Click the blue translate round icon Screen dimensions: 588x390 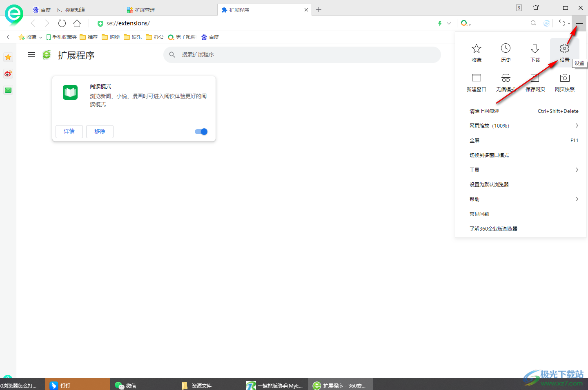click(546, 23)
